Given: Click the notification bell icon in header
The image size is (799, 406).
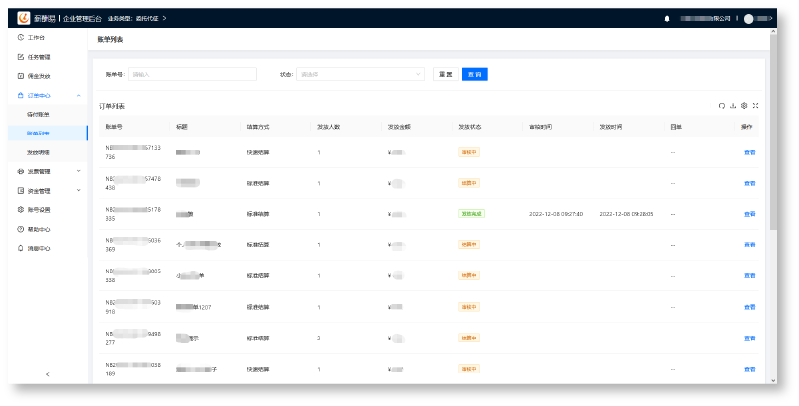Looking at the screenshot, I should (x=667, y=18).
